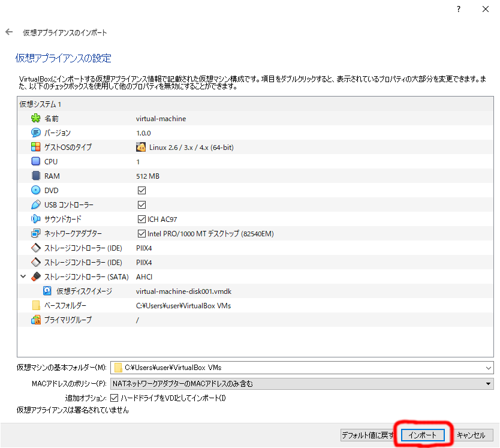The width and height of the screenshot is (500, 448).
Task: Select the name value virtual-machine
Action: tap(161, 119)
